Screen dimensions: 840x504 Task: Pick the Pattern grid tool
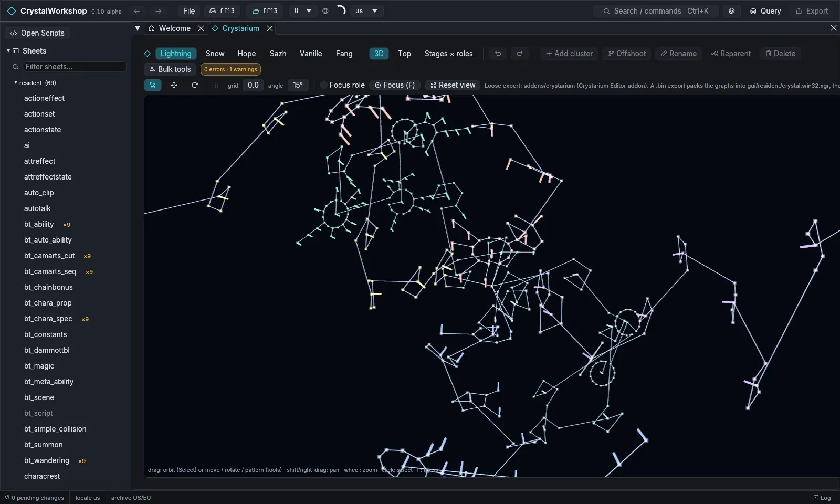coord(215,85)
